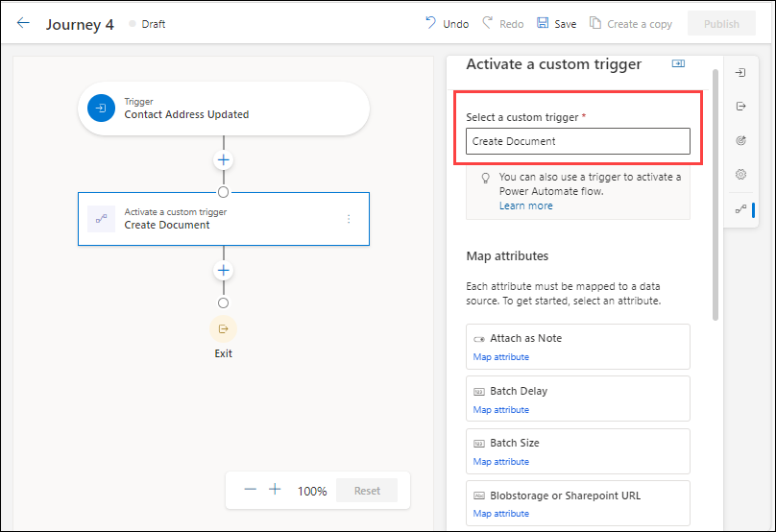Click the back arrow next to Journey 4

tap(23, 23)
